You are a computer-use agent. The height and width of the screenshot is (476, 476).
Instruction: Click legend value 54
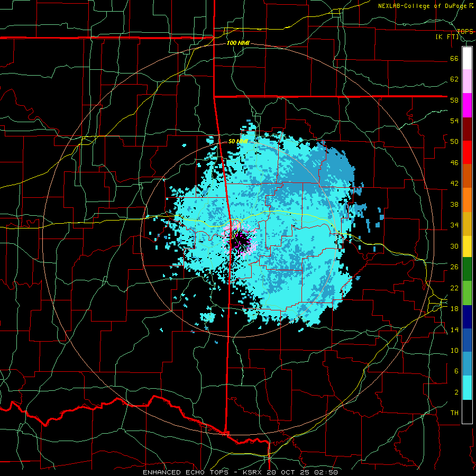pos(454,121)
